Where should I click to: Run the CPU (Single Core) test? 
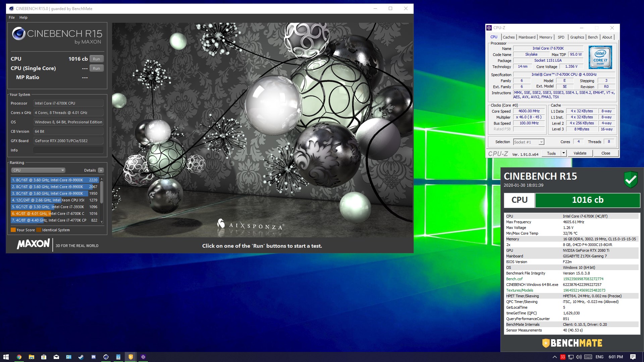tap(97, 68)
